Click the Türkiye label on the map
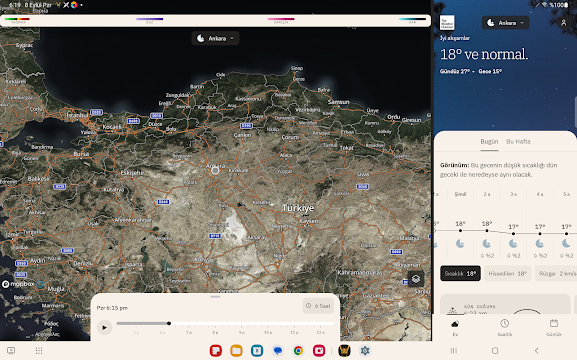The image size is (577, 360). [298, 208]
